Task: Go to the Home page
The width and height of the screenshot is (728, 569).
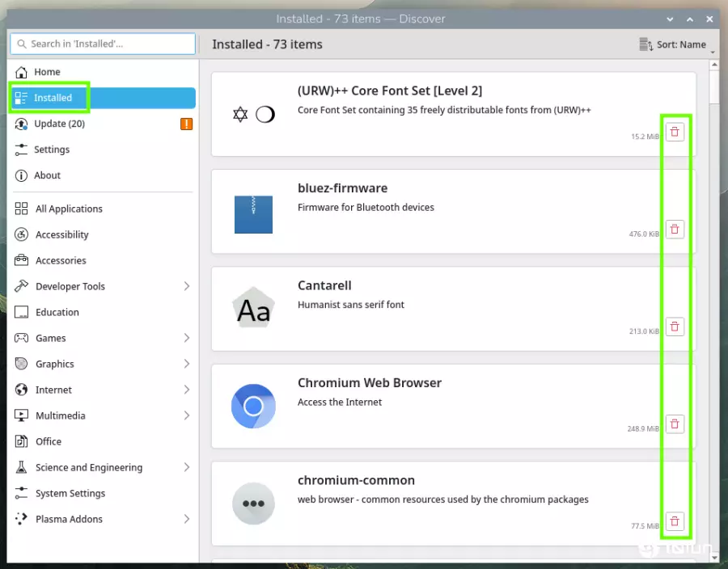Action: [x=47, y=72]
